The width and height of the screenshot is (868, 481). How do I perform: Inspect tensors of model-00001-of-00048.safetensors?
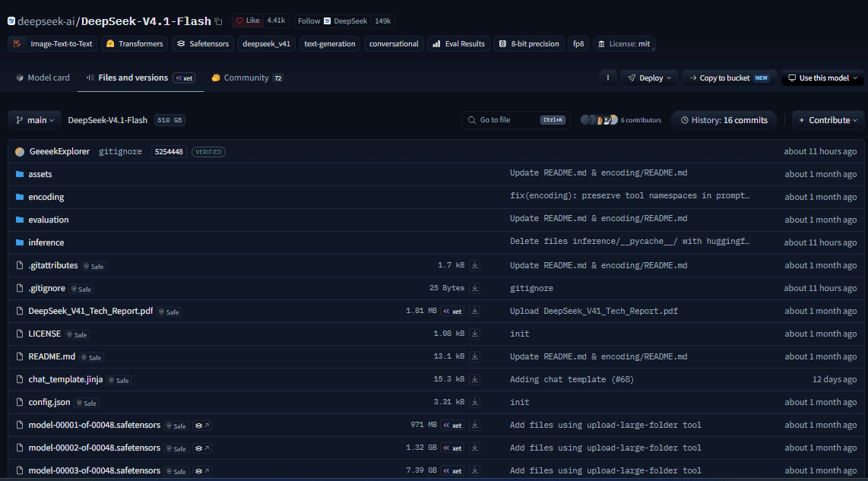[202, 426]
